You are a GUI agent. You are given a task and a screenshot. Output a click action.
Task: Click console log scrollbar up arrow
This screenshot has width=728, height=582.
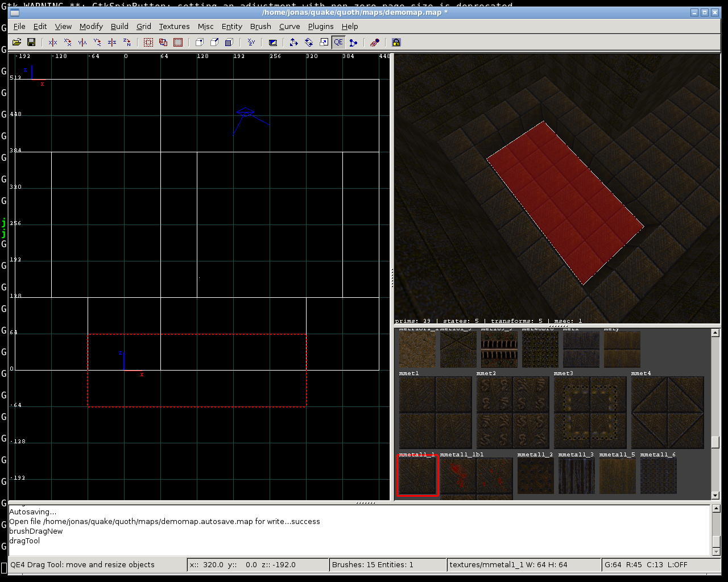coord(716,509)
